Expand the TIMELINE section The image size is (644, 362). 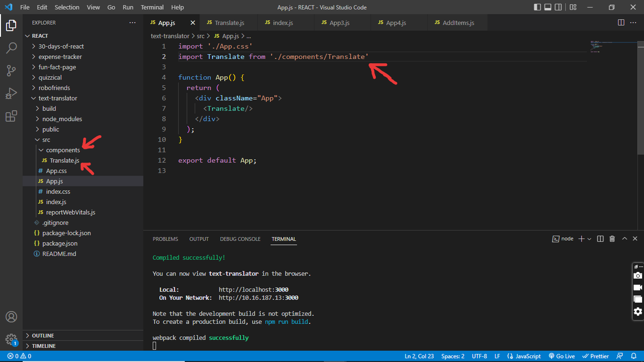(83, 346)
